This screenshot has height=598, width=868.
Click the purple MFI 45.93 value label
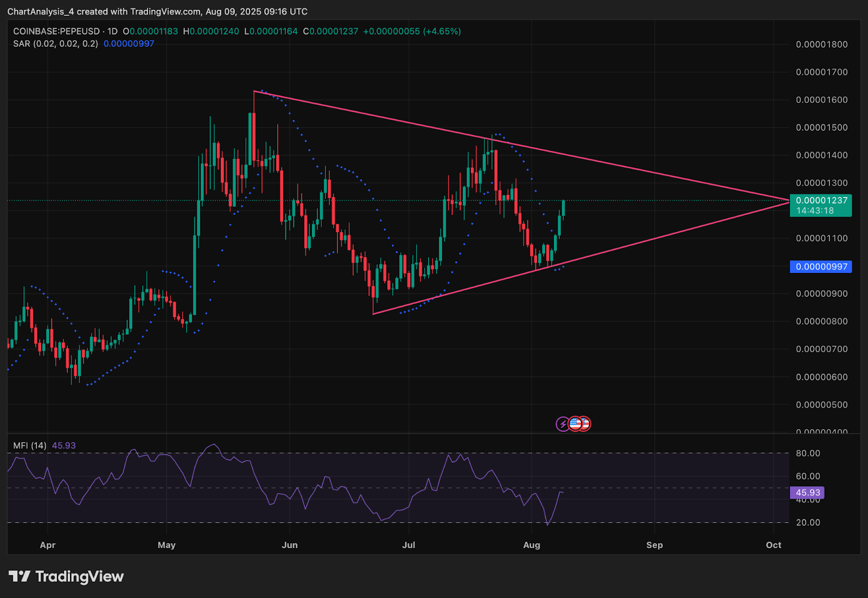pyautogui.click(x=807, y=493)
